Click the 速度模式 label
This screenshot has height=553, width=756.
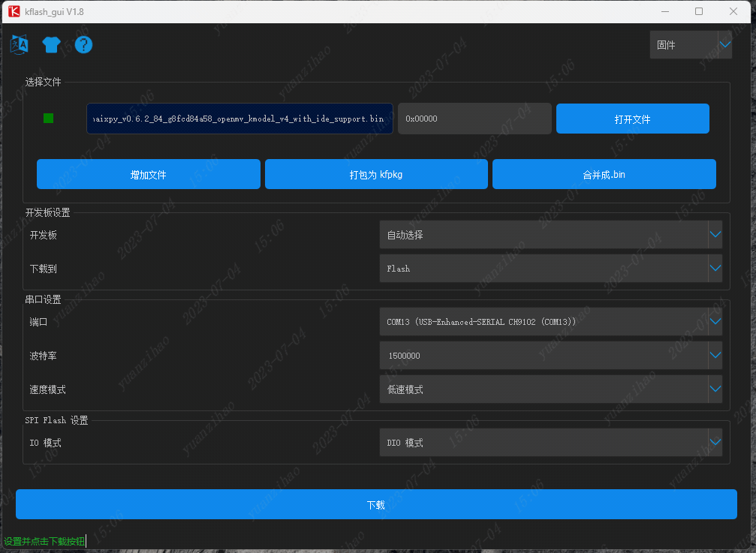pyautogui.click(x=47, y=389)
